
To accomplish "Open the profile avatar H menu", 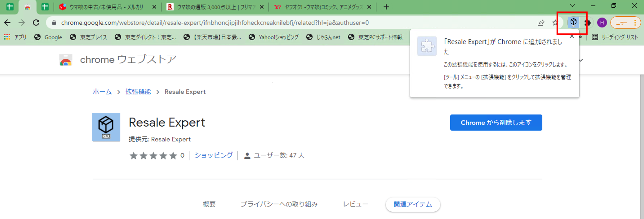I will 602,23.
